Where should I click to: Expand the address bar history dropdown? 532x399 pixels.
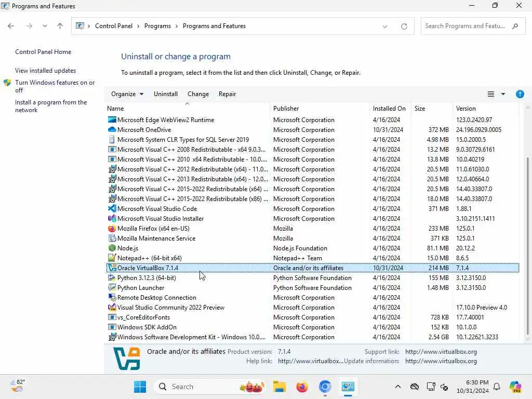(x=385, y=26)
